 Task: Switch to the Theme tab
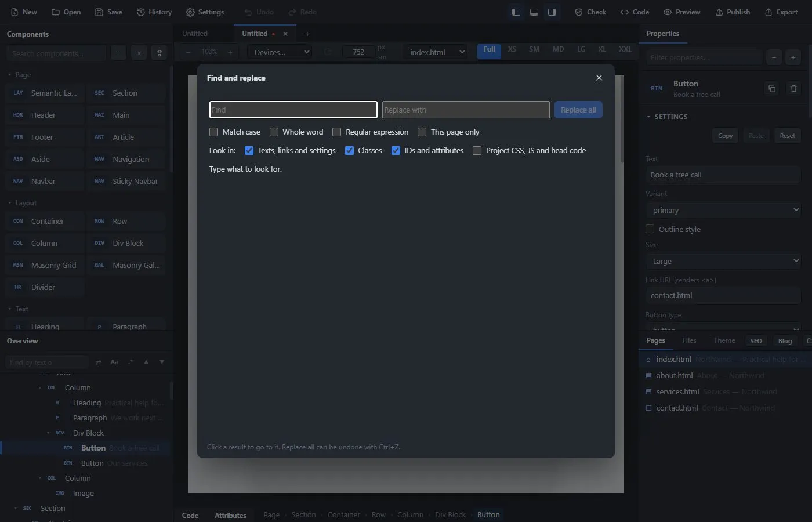(x=724, y=340)
